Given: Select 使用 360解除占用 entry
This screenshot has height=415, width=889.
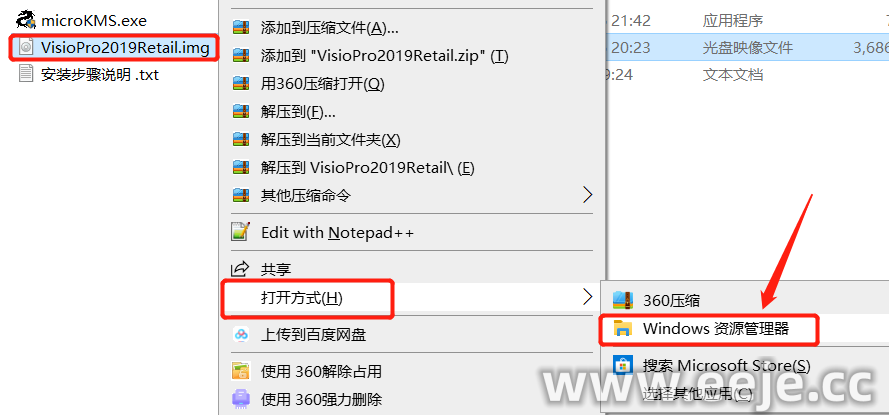Looking at the screenshot, I should (321, 371).
